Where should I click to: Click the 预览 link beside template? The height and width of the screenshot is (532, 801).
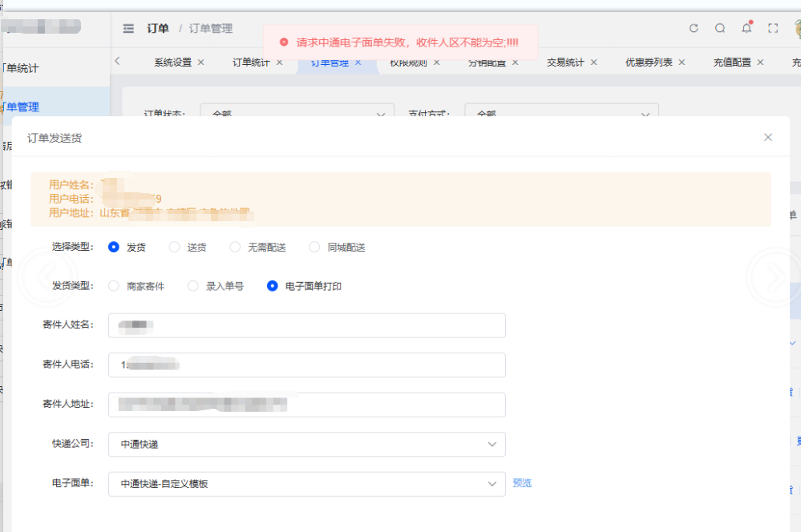(522, 483)
